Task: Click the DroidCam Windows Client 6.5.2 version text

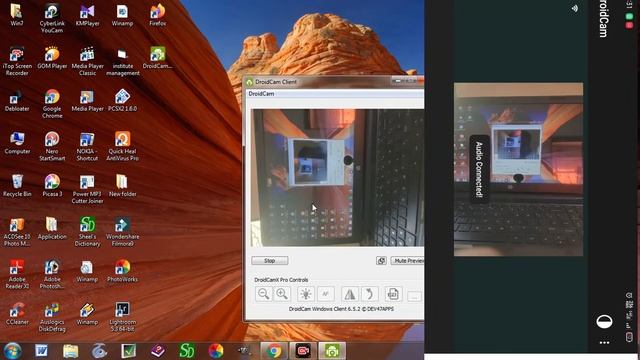Action: [341, 309]
